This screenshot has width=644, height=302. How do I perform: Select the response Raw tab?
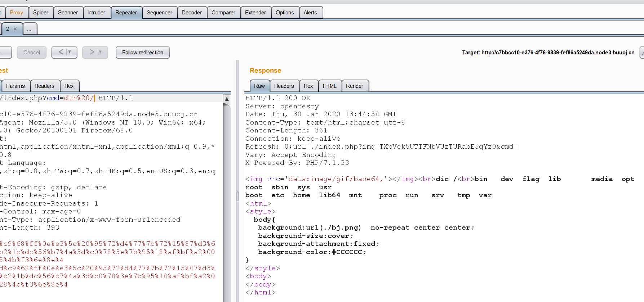[259, 86]
